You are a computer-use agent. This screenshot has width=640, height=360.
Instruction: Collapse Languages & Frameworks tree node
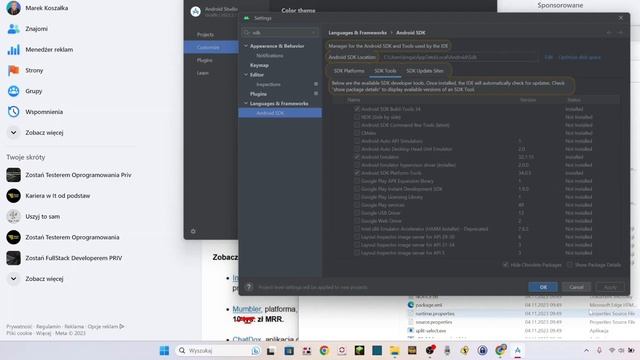pyautogui.click(x=246, y=103)
